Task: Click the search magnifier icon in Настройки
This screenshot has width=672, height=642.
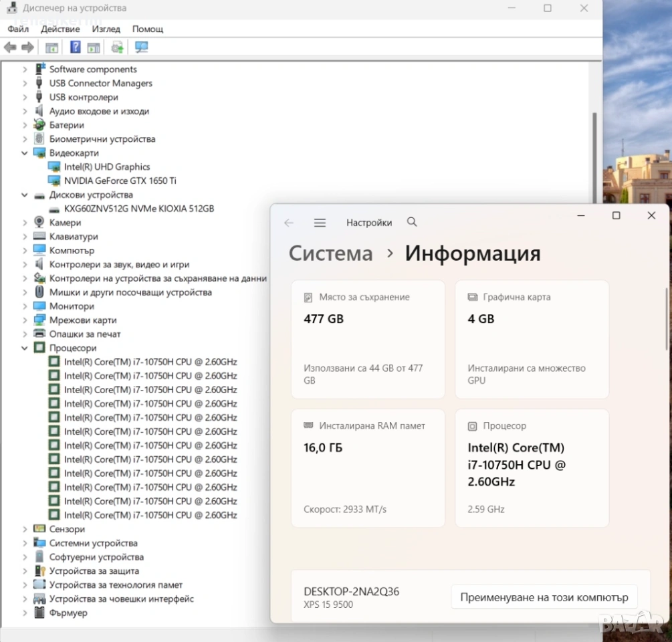Action: click(412, 222)
